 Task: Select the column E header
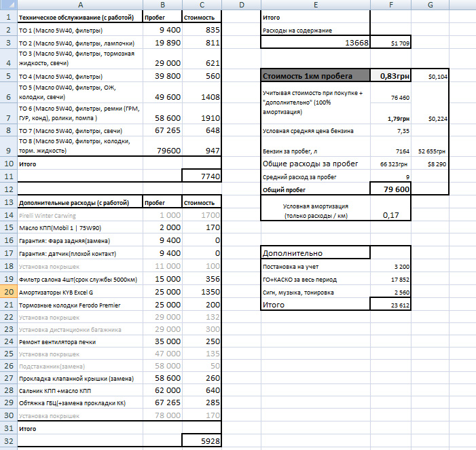tap(316, 5)
